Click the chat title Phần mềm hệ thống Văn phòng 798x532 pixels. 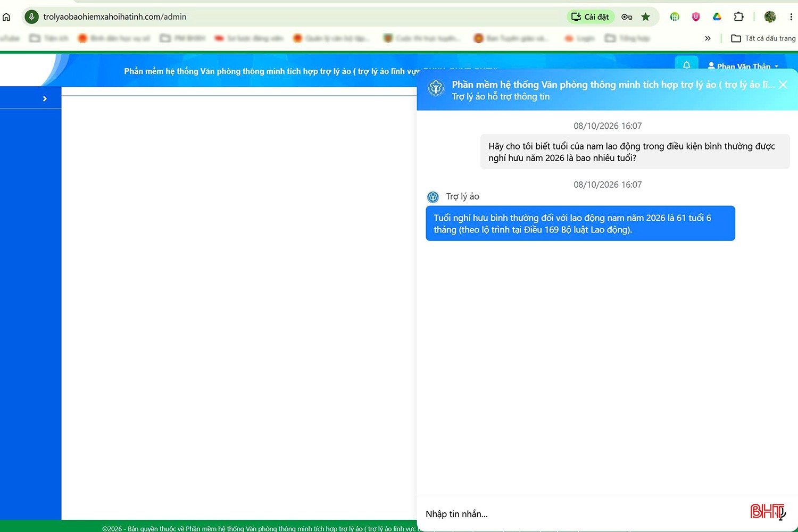[613, 85]
